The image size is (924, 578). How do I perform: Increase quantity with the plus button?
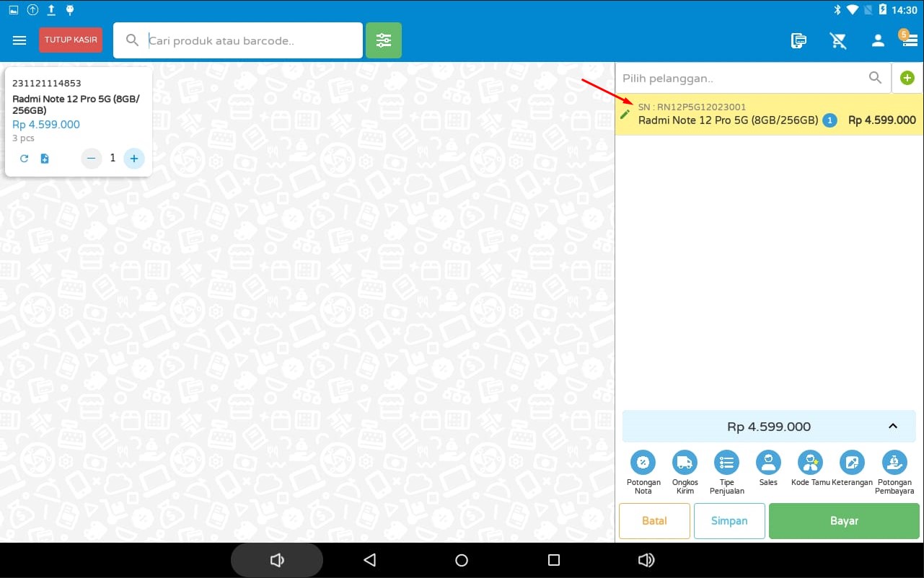coord(134,159)
